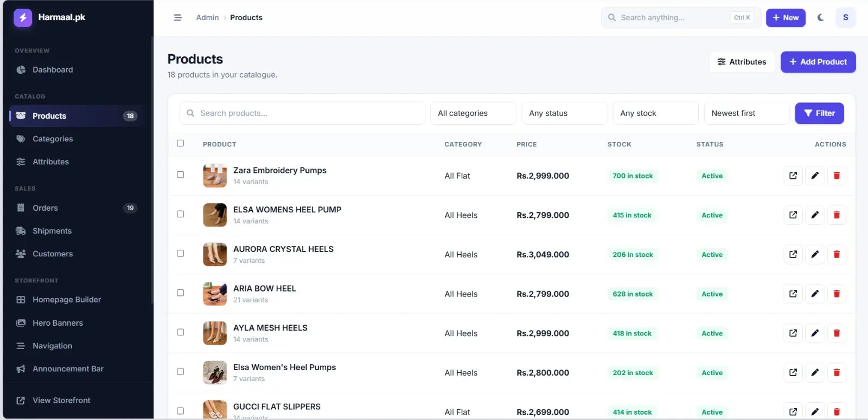
Task: Expand the Any stock filter dropdown
Action: 655,113
